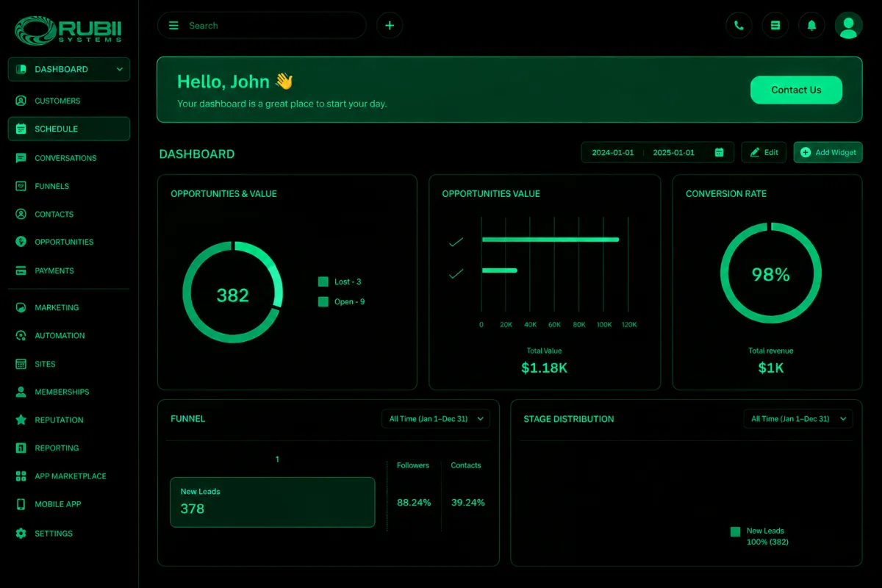Click the Mobile App phone icon
The width and height of the screenshot is (882, 588).
point(21,504)
